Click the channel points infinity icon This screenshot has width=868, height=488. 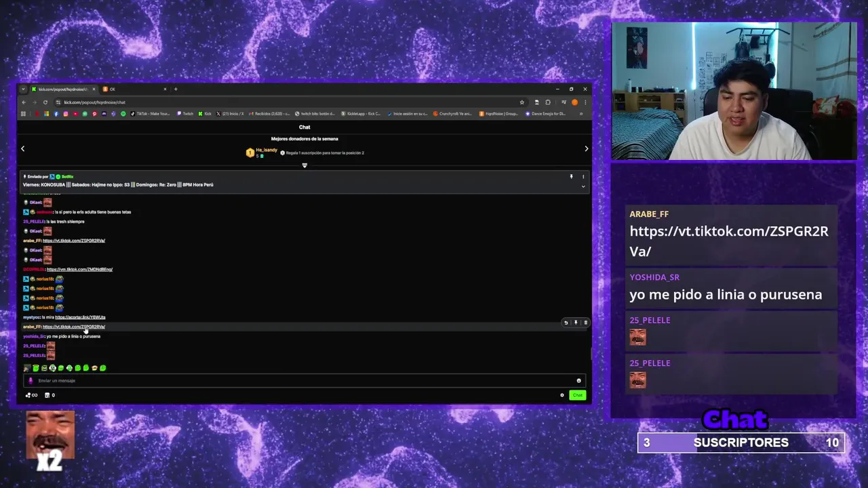31,395
